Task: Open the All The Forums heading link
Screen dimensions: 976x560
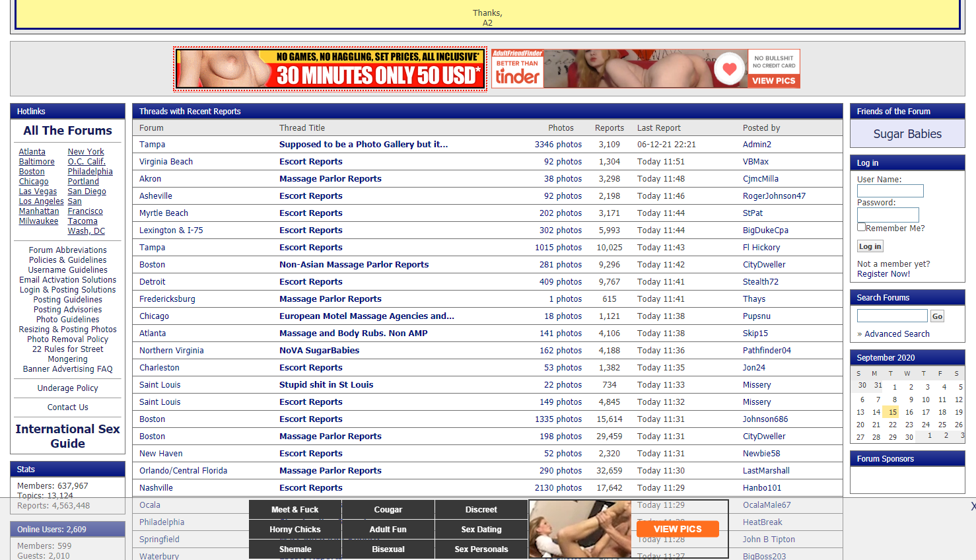Action: pyautogui.click(x=67, y=131)
